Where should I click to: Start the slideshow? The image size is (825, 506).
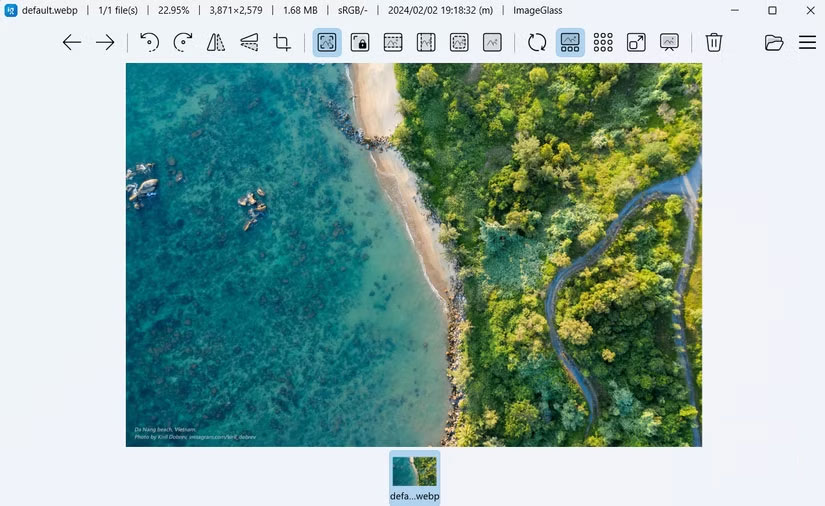click(669, 42)
